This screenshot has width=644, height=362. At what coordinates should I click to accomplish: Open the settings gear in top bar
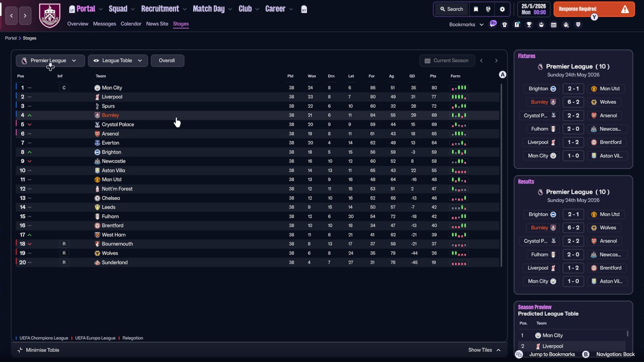pyautogui.click(x=502, y=9)
